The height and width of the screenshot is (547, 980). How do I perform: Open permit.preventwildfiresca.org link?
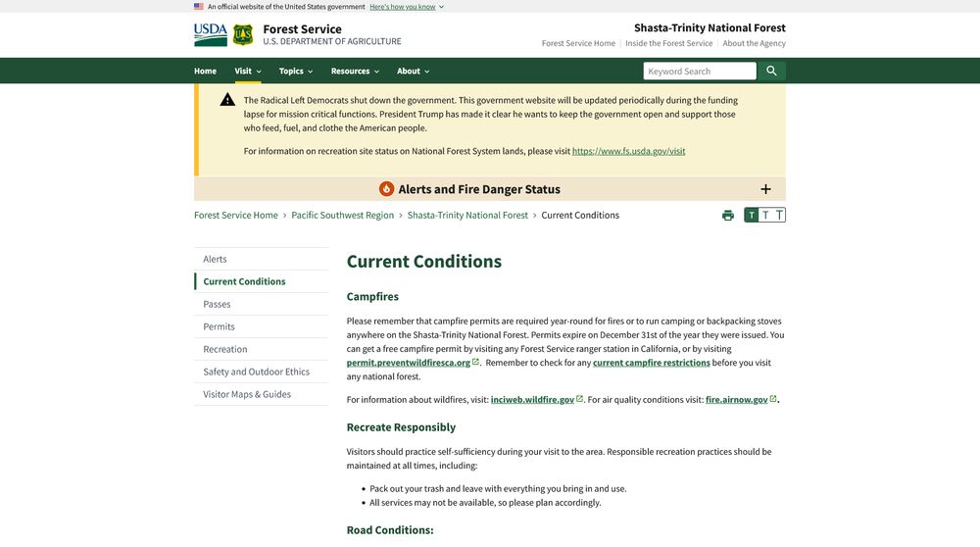(x=413, y=363)
